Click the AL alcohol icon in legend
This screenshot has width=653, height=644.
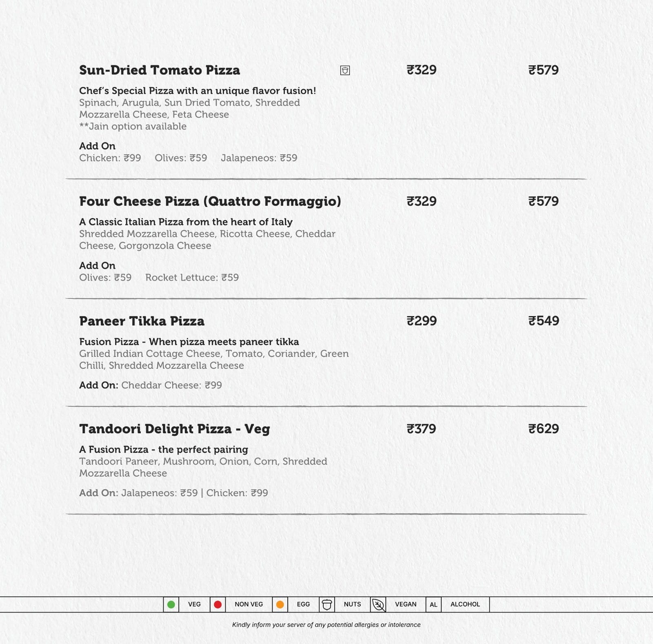coord(433,604)
